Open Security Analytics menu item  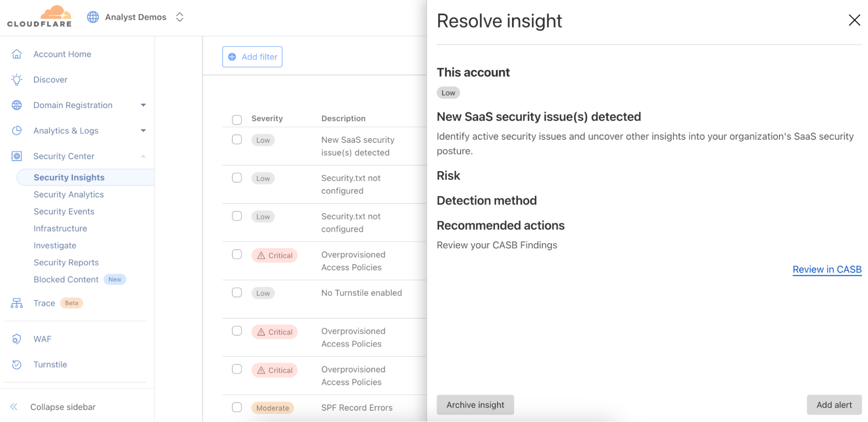pos(69,195)
